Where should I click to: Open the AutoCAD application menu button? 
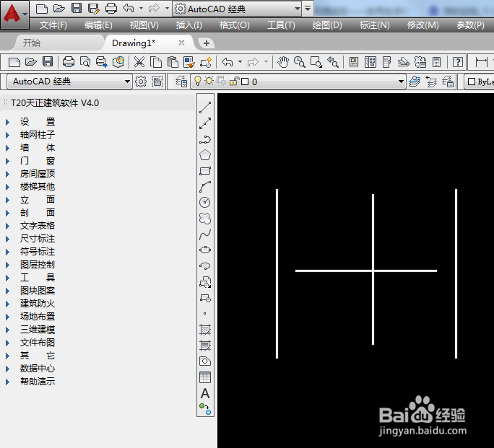click(x=14, y=14)
